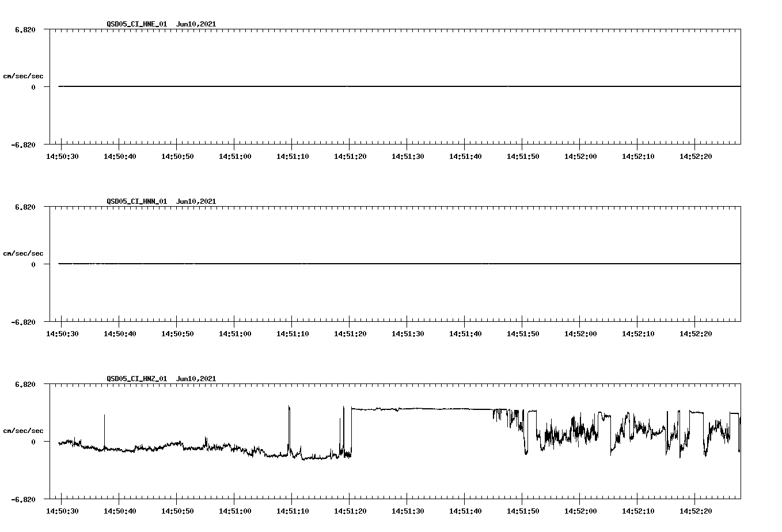Click the Jun10,2021 date on HNE plot

(196, 24)
